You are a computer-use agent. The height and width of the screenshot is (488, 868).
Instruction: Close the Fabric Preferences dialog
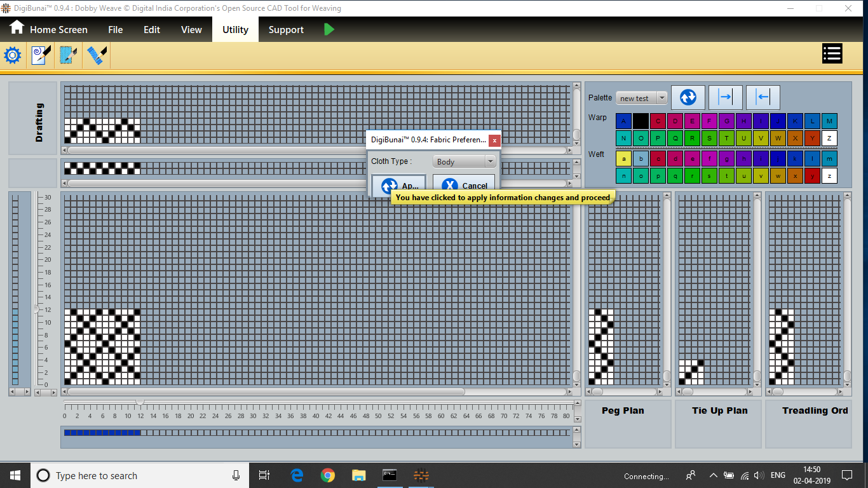tap(494, 140)
